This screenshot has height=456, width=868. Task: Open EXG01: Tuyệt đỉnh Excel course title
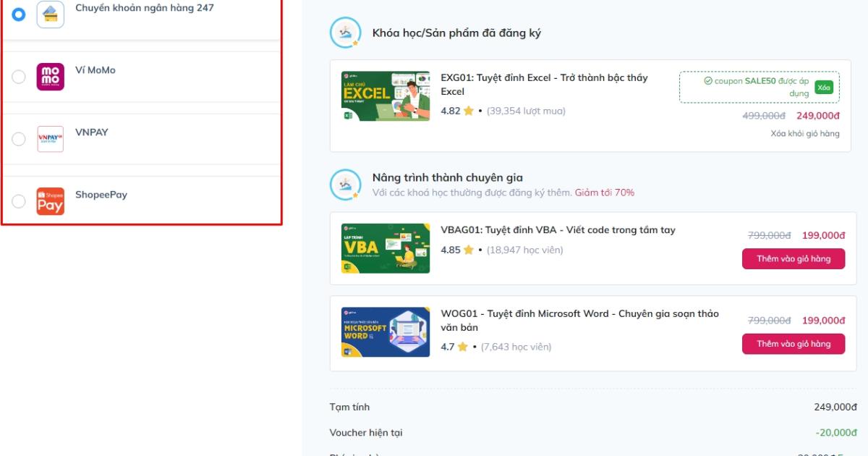pos(545,84)
